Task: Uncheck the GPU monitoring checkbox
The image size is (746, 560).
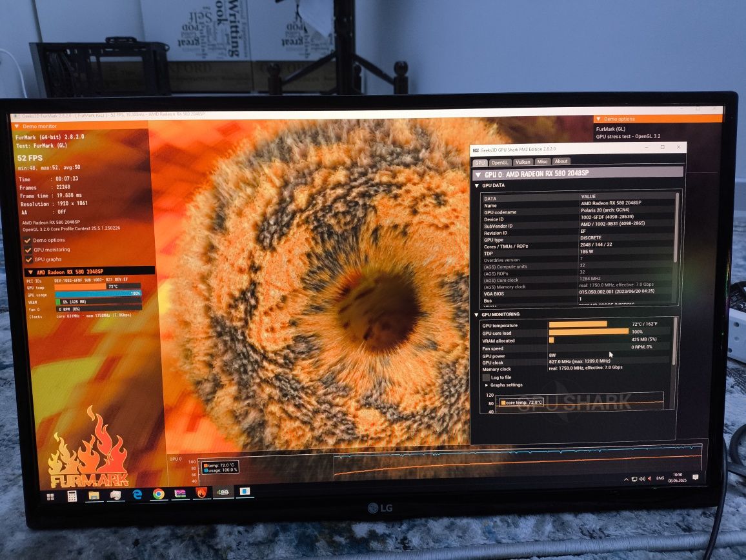Action: point(28,250)
